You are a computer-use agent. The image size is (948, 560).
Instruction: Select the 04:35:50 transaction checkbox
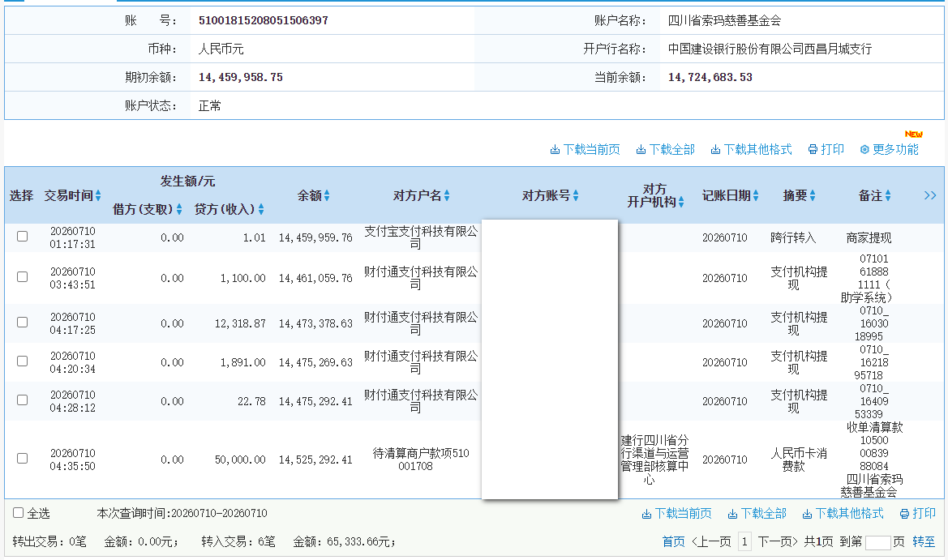coord(23,458)
